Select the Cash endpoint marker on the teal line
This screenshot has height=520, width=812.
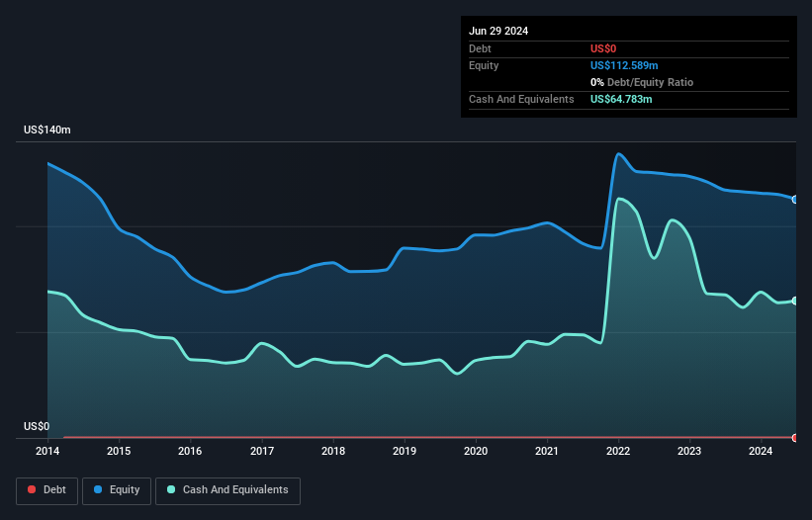pos(795,301)
